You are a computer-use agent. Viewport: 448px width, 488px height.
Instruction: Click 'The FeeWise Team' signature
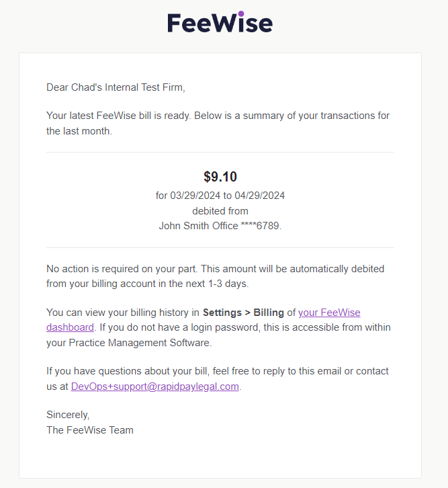[90, 430]
